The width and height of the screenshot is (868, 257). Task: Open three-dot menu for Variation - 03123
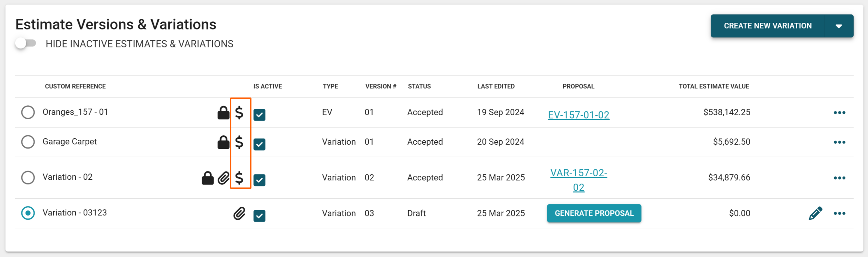839,213
